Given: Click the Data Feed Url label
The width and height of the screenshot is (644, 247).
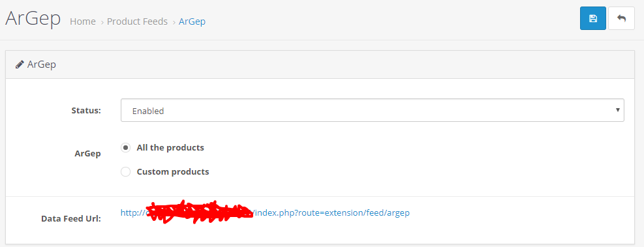Looking at the screenshot, I should tap(71, 219).
